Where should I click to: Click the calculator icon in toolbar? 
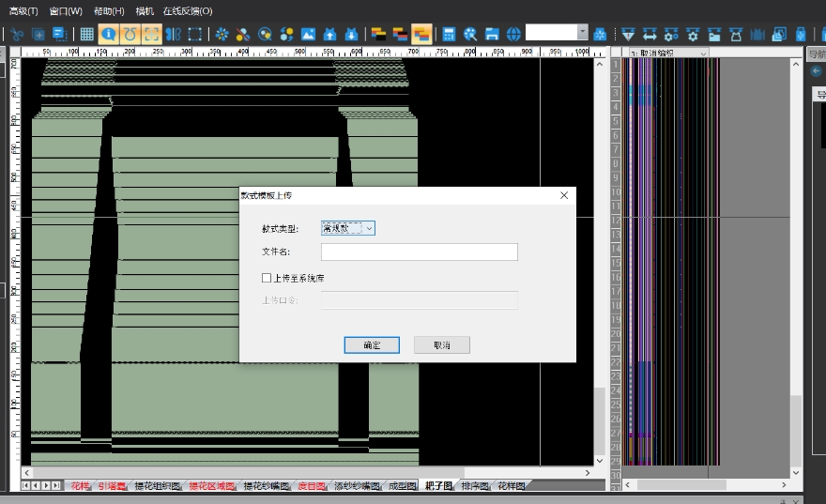pyautogui.click(x=449, y=34)
